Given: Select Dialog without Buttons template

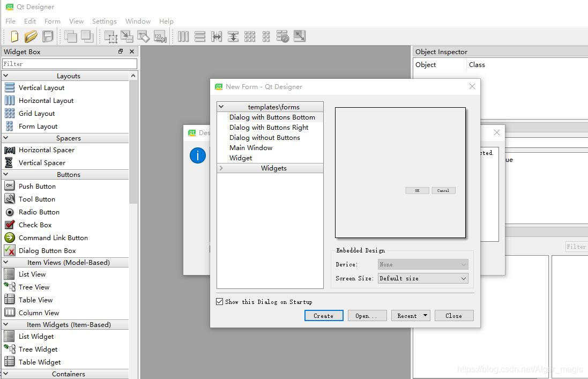Looking at the screenshot, I should click(265, 138).
